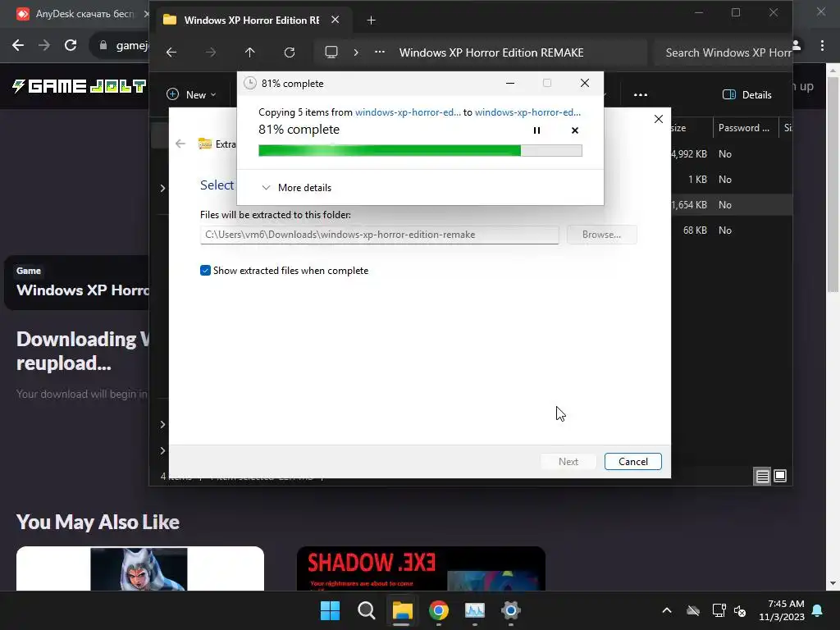Go back in the extraction wizard

(x=180, y=144)
